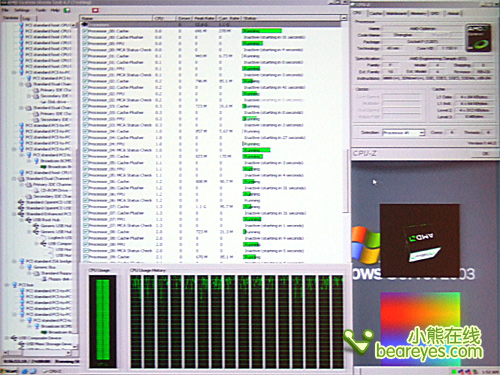Select the Standard Enhanced PCI USB controller icon
The image size is (500, 375).
coord(21,214)
